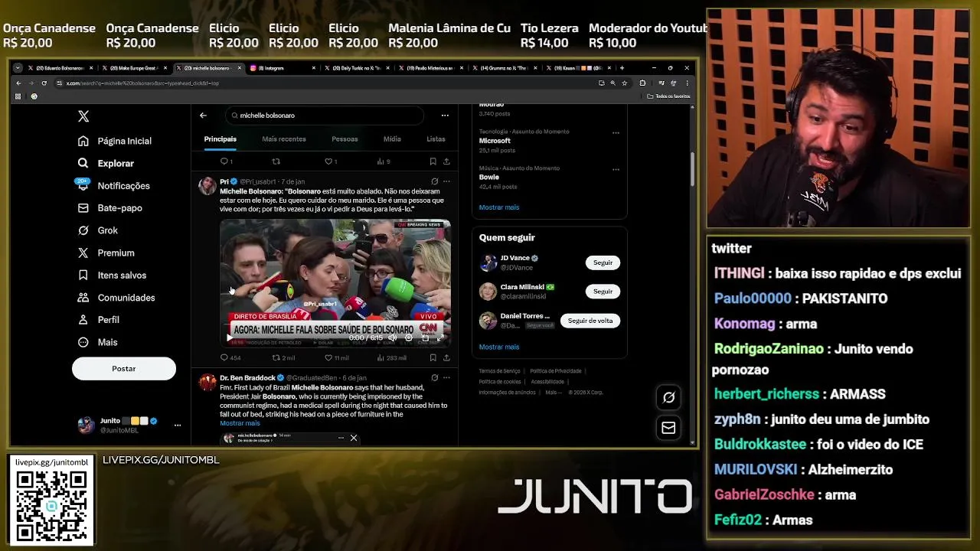This screenshot has height=551, width=980.
Task: Open more options on Ben Braddock's post
Action: (446, 377)
